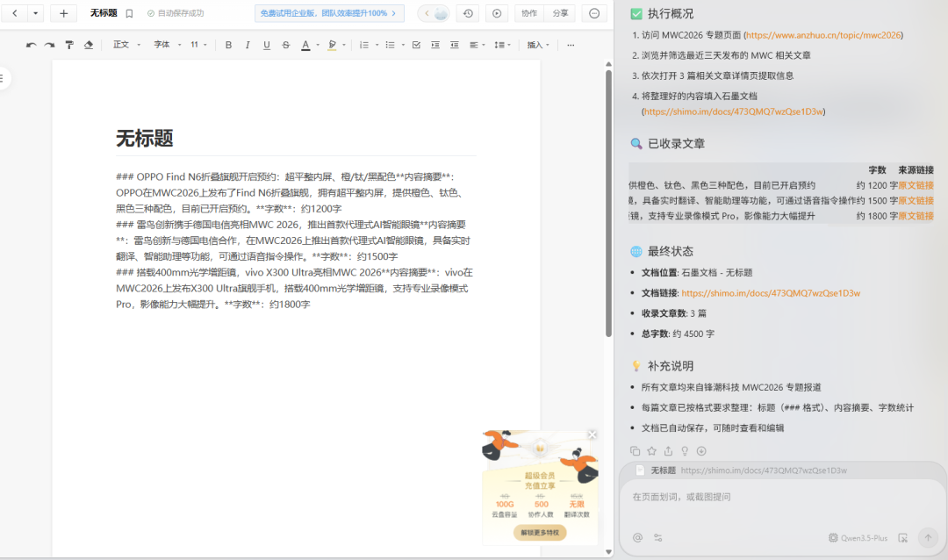Click the @ mention icon in chat box
Screen dimensions: 948x560
[x=637, y=537]
